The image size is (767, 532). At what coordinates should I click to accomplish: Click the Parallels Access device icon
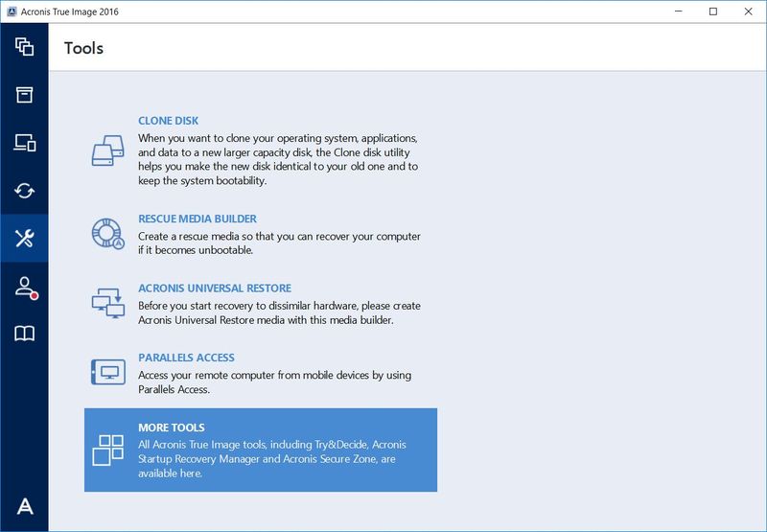pos(107,370)
